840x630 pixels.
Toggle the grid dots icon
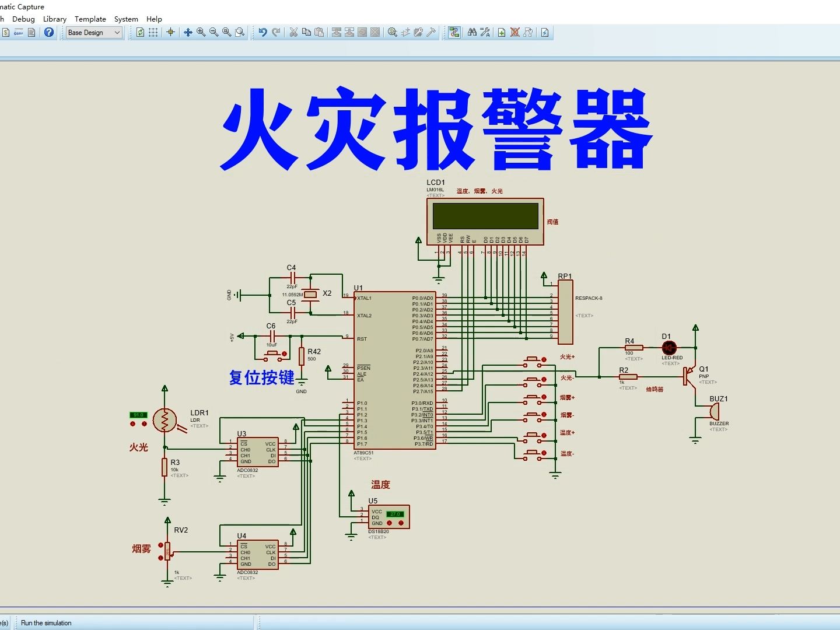[153, 32]
